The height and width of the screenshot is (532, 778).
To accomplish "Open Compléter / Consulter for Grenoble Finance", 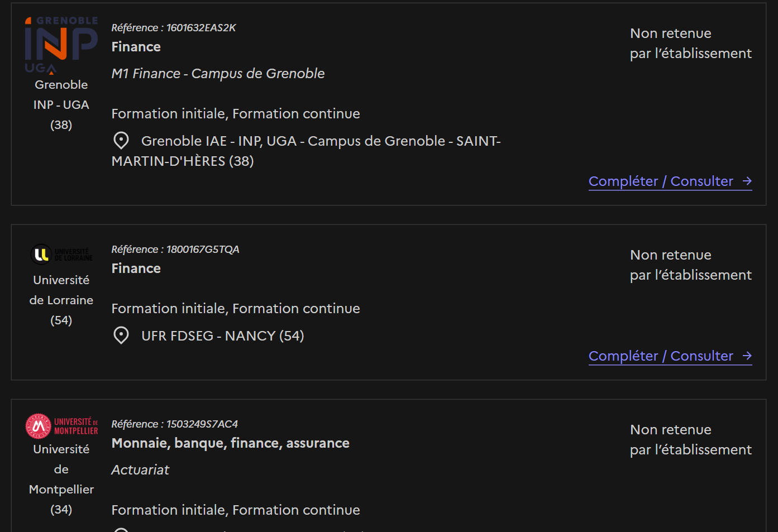I will pos(670,181).
